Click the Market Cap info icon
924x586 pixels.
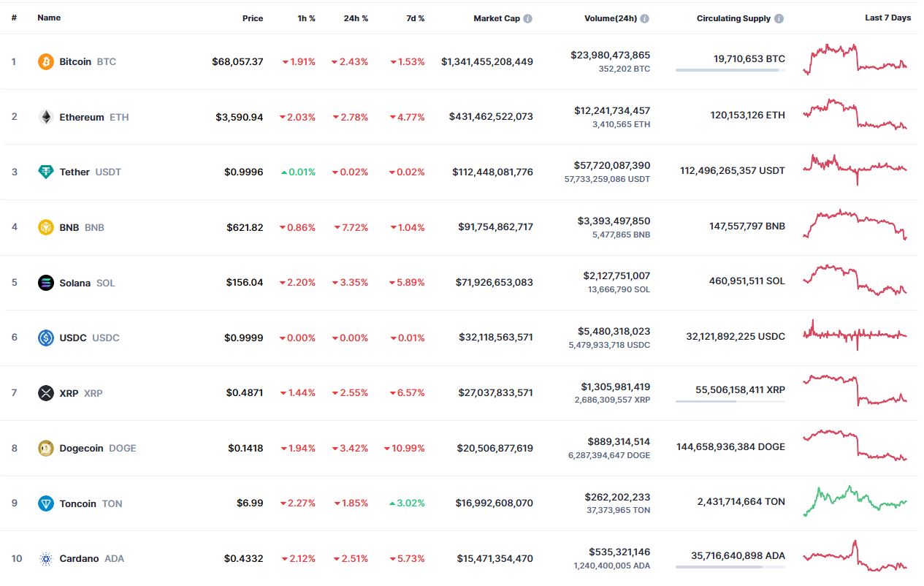[527, 18]
